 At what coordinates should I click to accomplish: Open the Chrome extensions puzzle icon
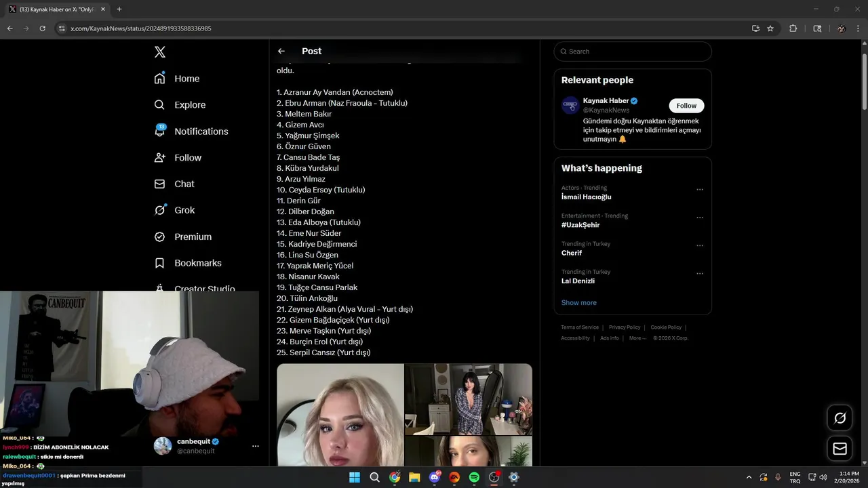coord(793,28)
